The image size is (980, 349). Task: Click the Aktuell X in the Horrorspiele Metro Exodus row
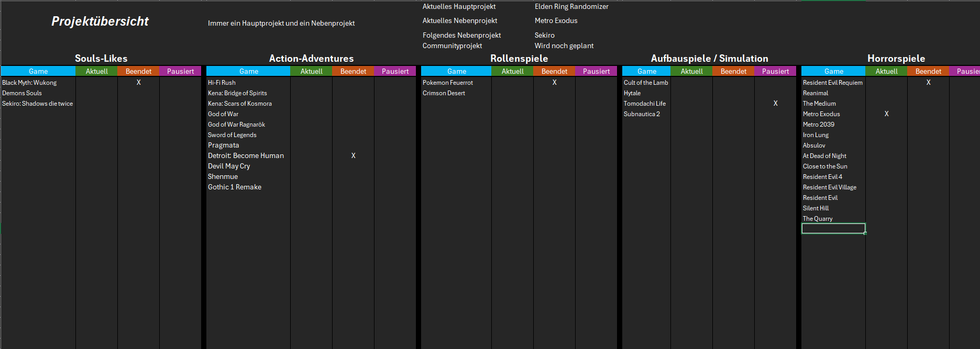(887, 114)
